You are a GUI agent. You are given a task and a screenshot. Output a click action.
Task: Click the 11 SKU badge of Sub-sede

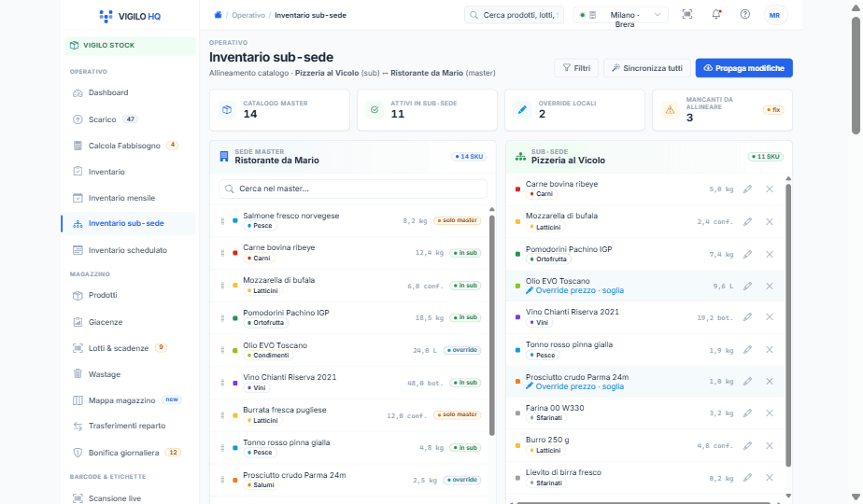click(766, 157)
